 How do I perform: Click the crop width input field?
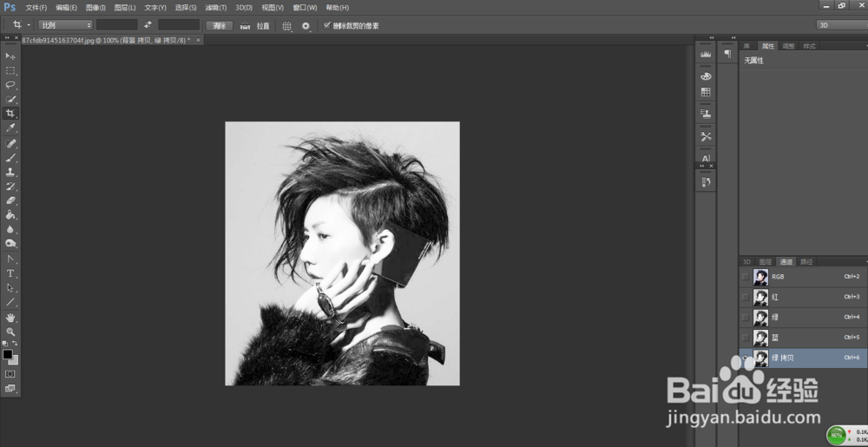tap(117, 25)
